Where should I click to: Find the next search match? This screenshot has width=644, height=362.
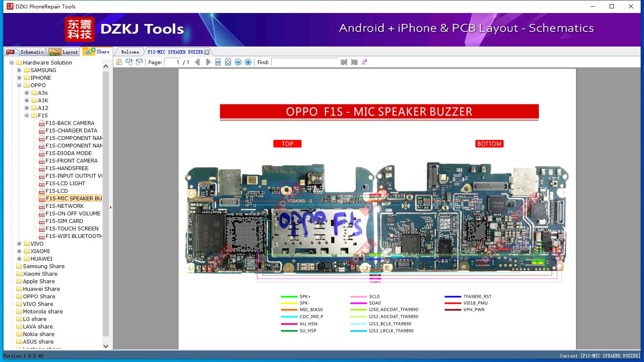(354, 62)
